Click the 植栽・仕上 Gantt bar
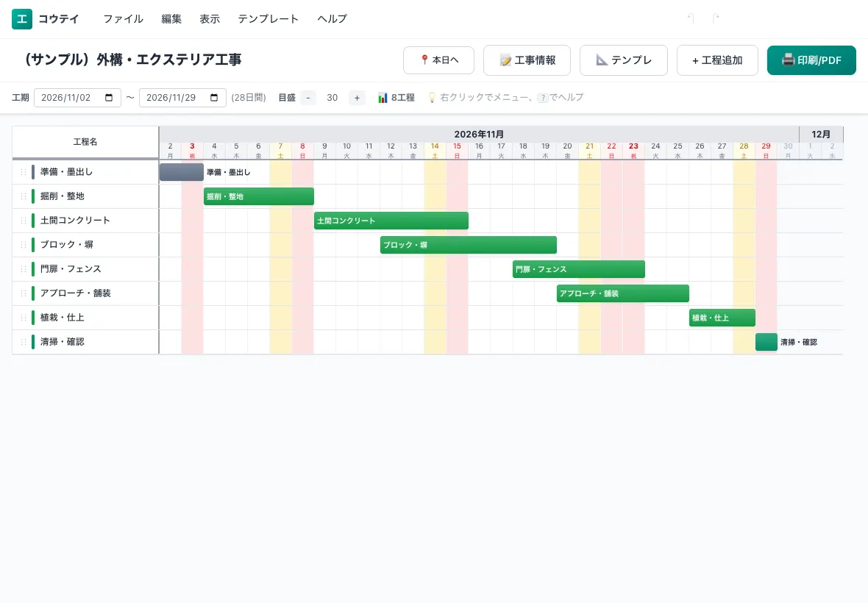Viewport: 868px width, 603px height. 722,318
